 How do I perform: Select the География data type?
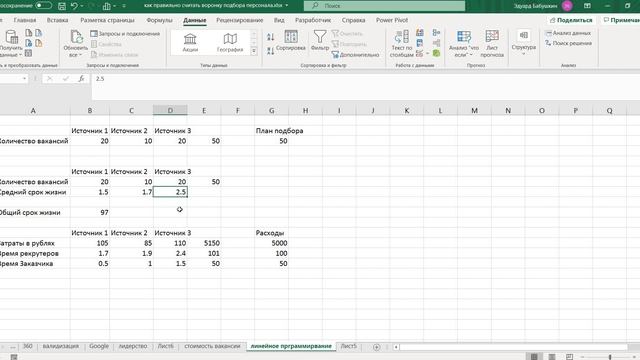tap(230, 43)
